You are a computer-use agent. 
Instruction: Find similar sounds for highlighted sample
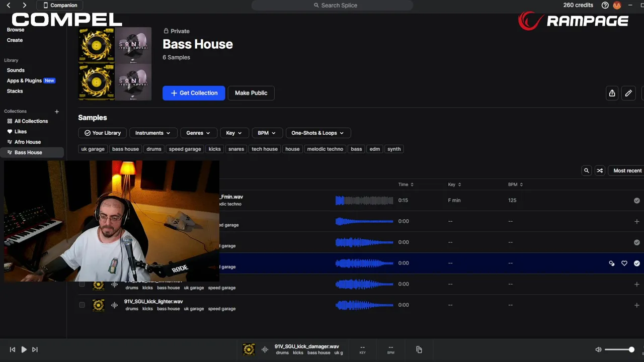[x=612, y=263]
